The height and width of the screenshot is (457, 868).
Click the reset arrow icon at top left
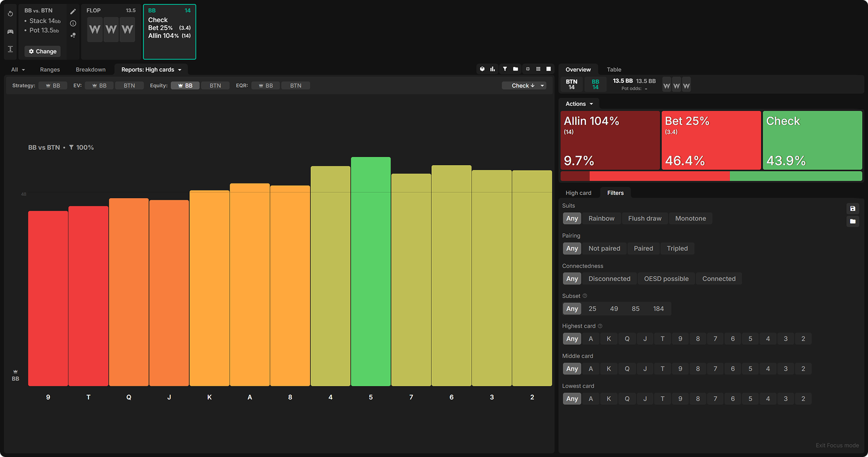[10, 14]
